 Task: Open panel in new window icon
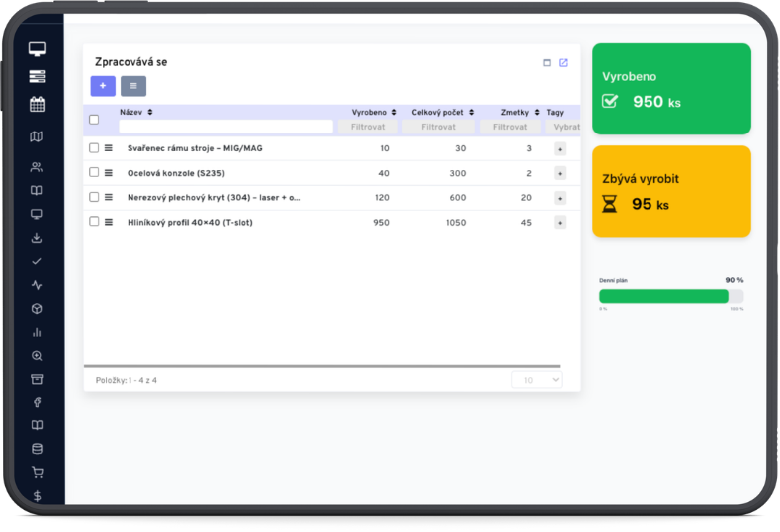point(563,63)
